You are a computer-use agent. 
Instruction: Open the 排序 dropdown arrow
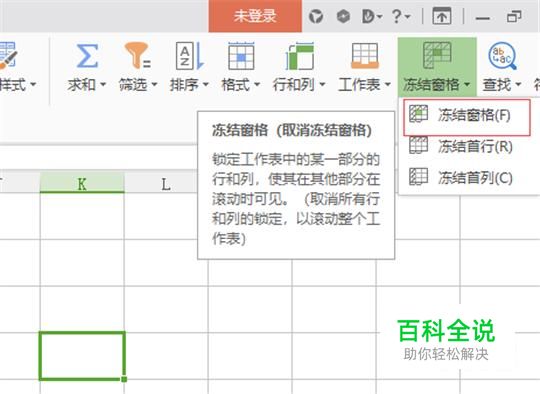206,84
